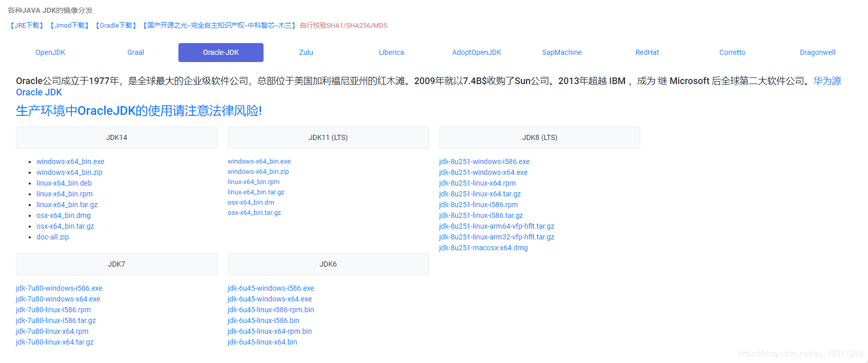Download JDK11 linux-x64_bin.tar.gz
The image size is (868, 363).
[x=256, y=192]
